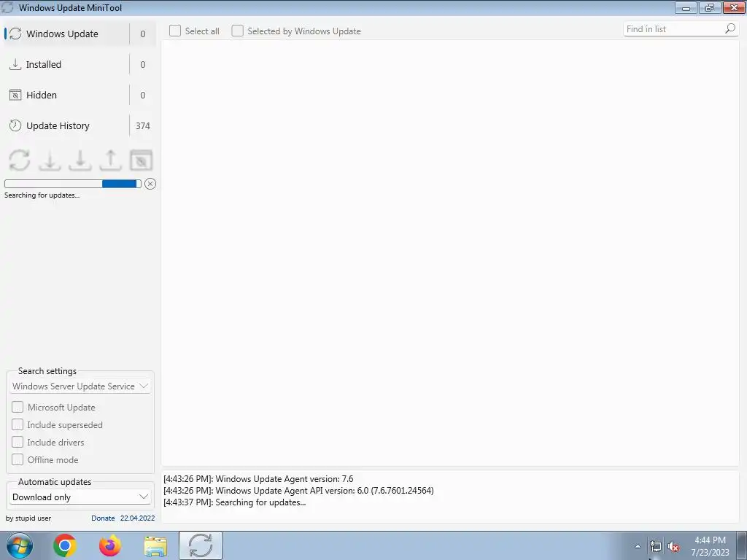Click the download updates arrow button
Screen dimensions: 747x560
pyautogui.click(x=50, y=160)
